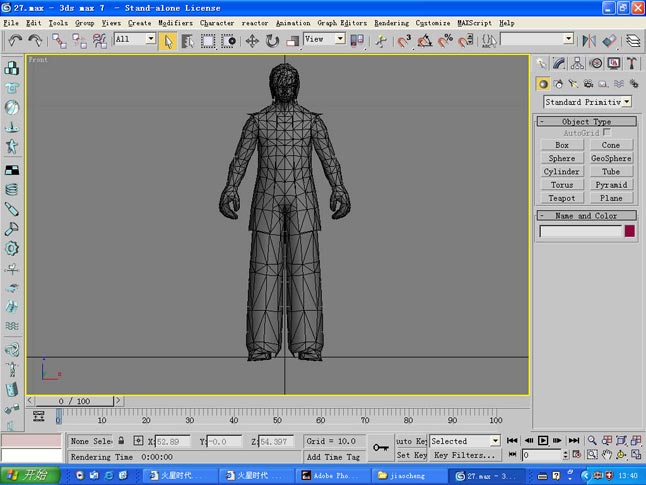The image size is (646, 485).
Task: Click the Play Animation button
Action: pyautogui.click(x=543, y=440)
